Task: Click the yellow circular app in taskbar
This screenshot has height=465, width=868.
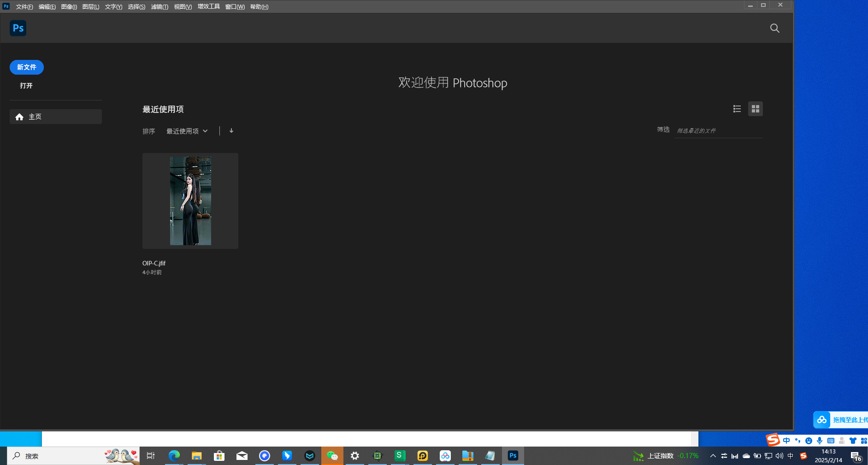Action: [x=423, y=456]
